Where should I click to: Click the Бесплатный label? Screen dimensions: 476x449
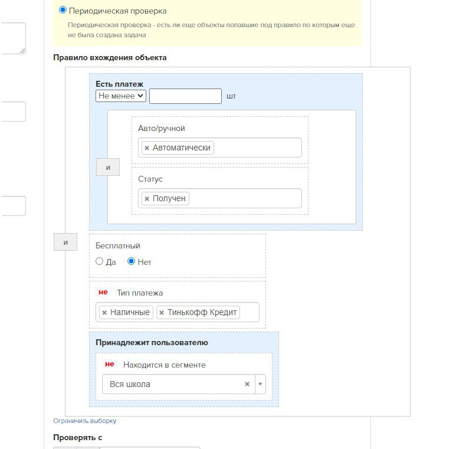pos(118,245)
